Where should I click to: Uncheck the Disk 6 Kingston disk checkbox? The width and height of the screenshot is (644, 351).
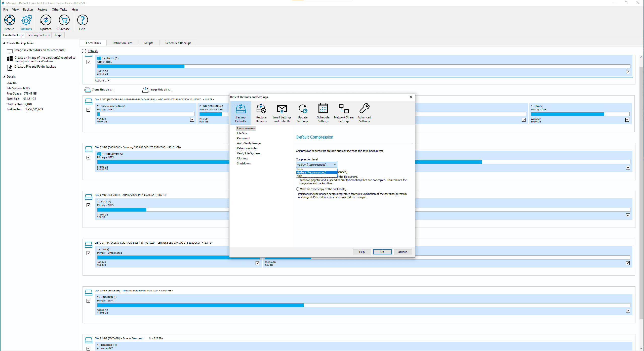coord(89,301)
